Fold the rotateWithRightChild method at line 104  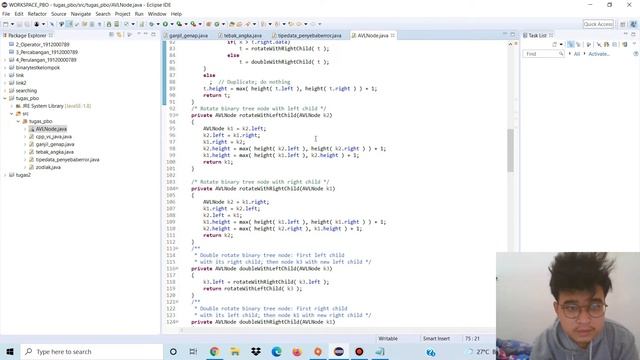177,189
